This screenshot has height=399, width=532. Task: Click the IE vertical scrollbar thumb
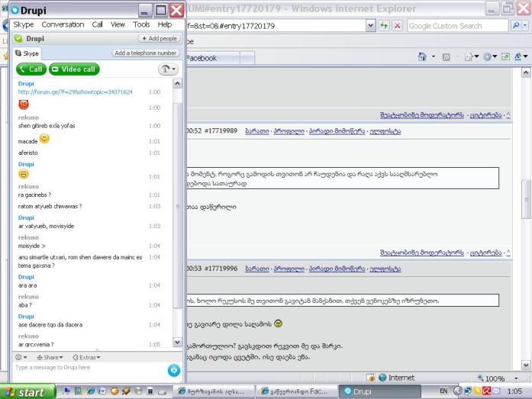click(x=526, y=199)
